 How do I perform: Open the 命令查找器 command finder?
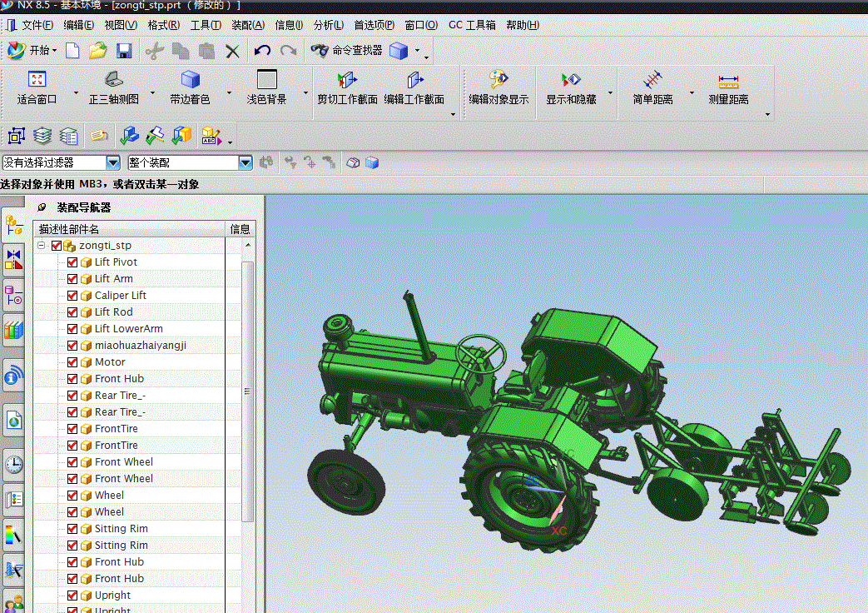click(x=347, y=51)
